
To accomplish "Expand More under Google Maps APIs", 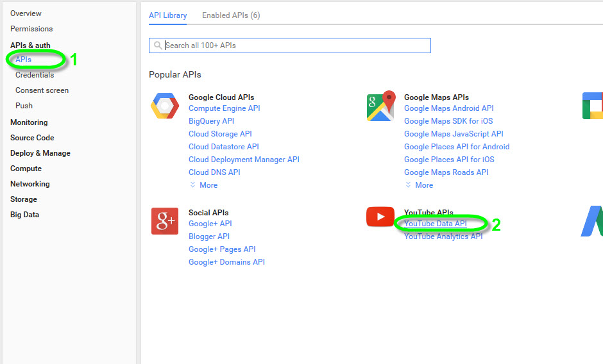I will pos(420,185).
